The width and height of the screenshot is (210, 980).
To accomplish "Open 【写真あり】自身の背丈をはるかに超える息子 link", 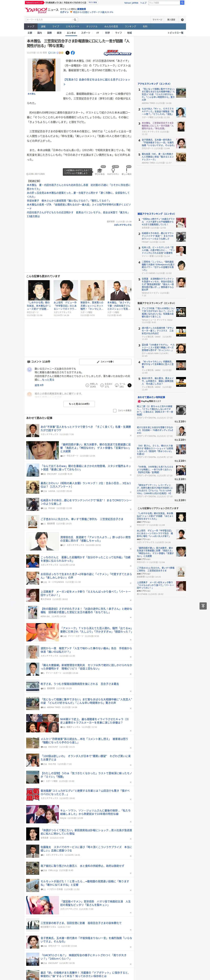I will (97, 82).
